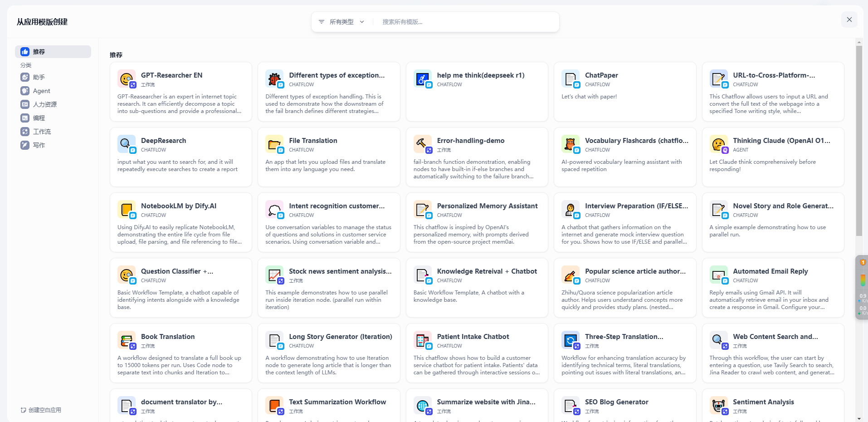
Task: Select the Agent category
Action: pyautogui.click(x=53, y=91)
